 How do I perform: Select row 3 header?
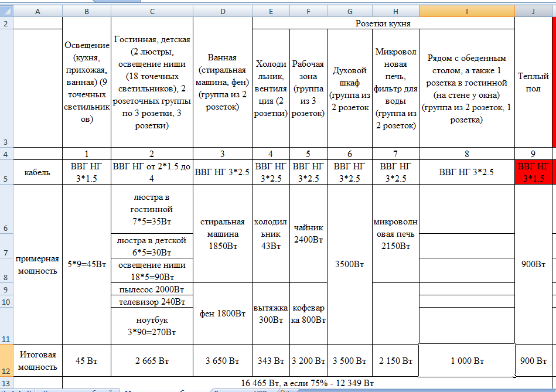click(x=6, y=88)
